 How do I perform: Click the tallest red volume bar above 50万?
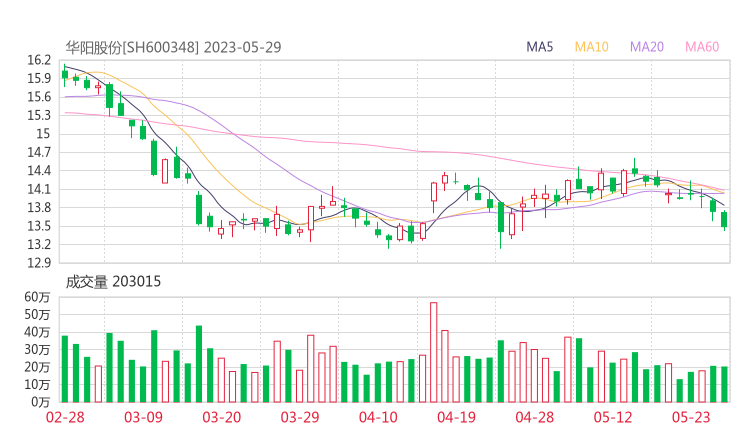pos(433,352)
